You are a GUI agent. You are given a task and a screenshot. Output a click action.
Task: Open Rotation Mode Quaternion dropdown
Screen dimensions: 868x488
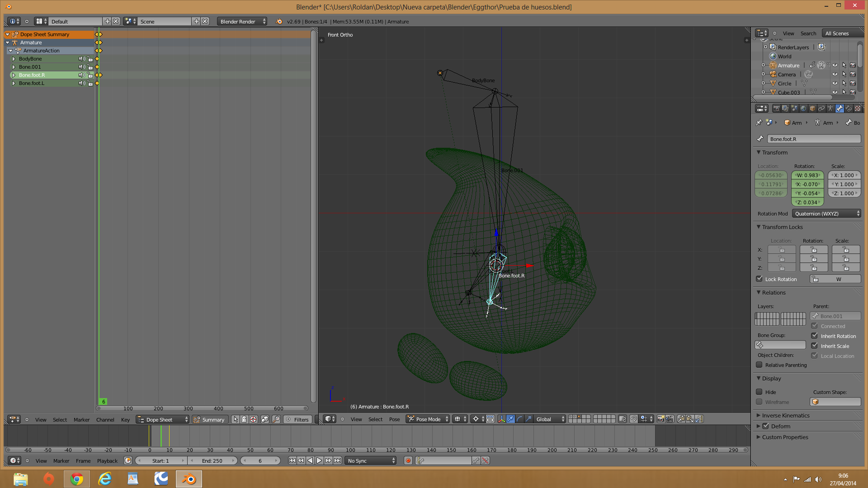point(826,214)
